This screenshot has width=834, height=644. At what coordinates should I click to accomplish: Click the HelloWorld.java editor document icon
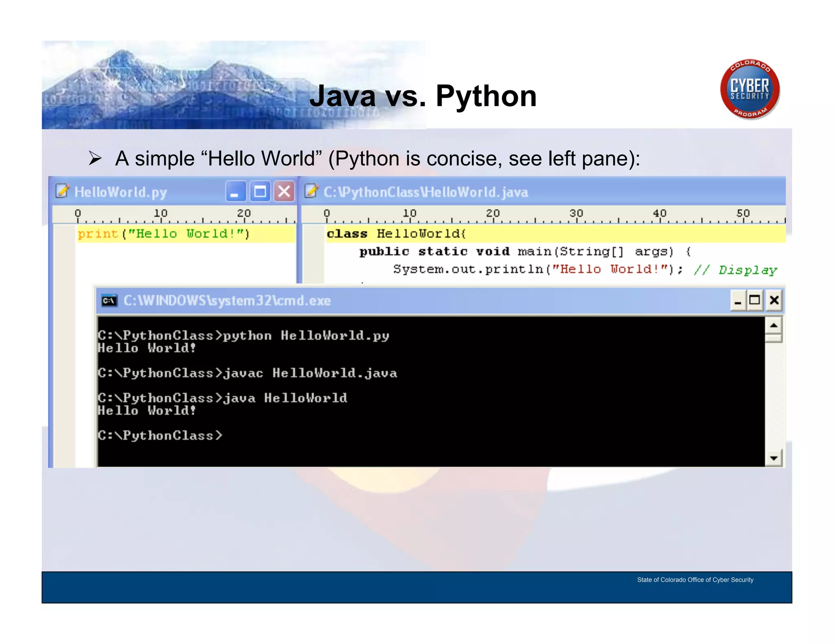pos(311,191)
